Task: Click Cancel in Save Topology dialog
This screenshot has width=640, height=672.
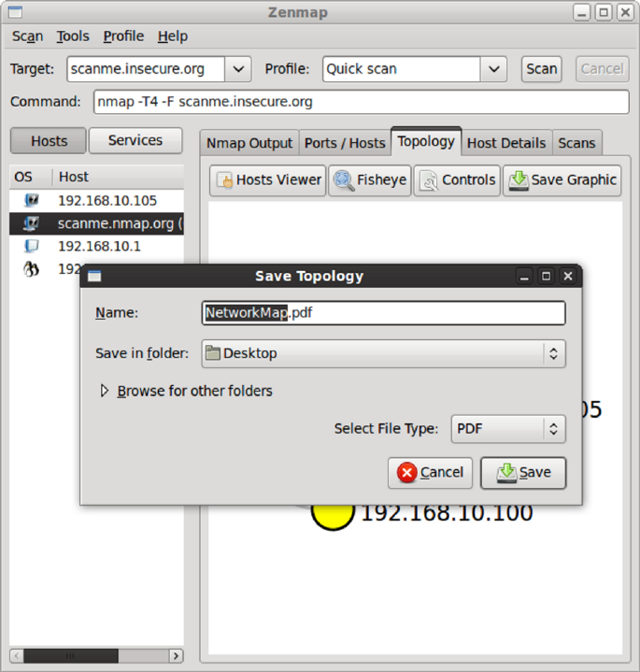Action: [x=430, y=473]
